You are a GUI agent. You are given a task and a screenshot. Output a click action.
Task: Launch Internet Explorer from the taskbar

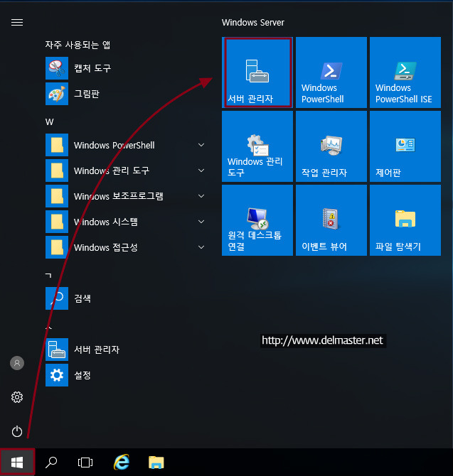coord(122,463)
